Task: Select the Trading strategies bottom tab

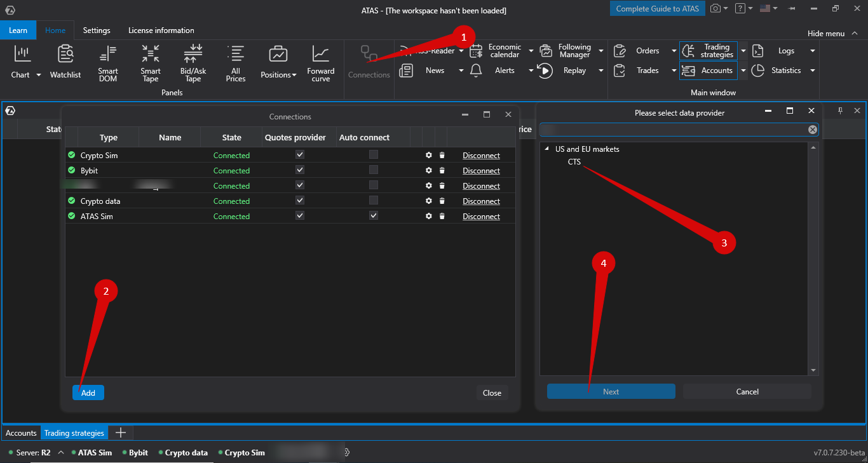Action: tap(74, 433)
